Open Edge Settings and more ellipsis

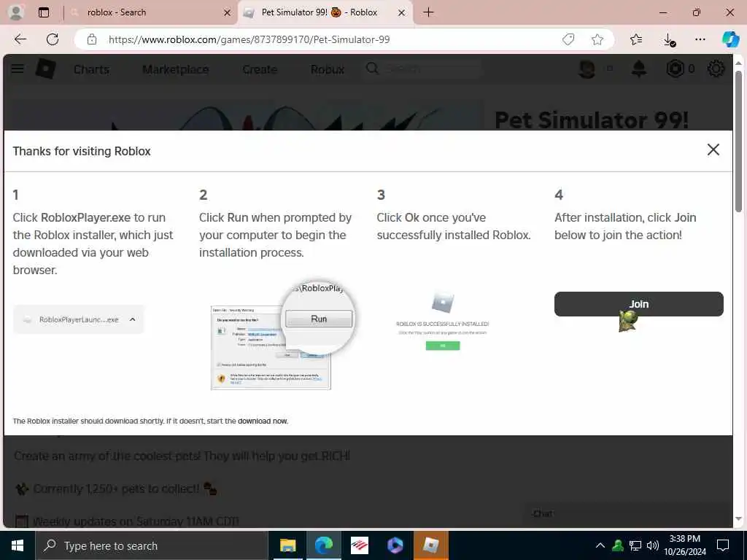[x=700, y=39]
